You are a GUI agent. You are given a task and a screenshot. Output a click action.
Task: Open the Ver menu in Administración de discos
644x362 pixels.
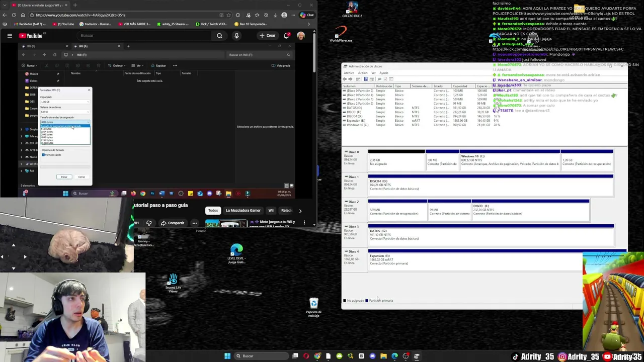click(x=374, y=73)
